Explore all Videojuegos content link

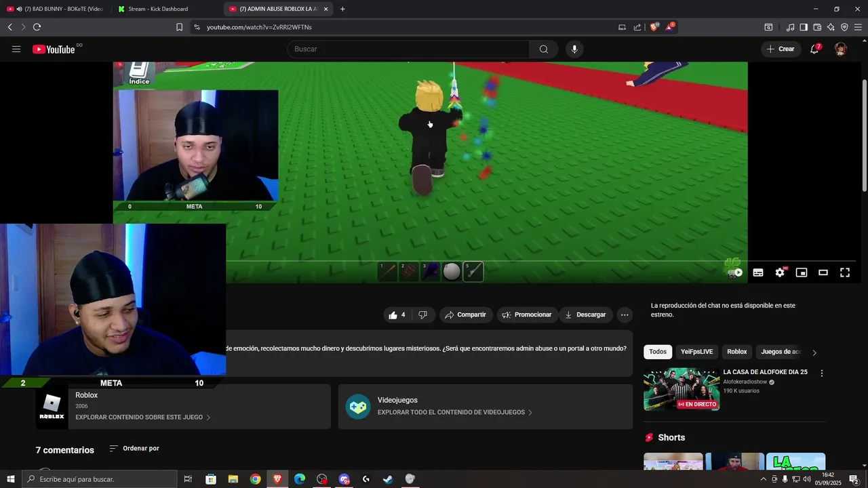tap(455, 412)
